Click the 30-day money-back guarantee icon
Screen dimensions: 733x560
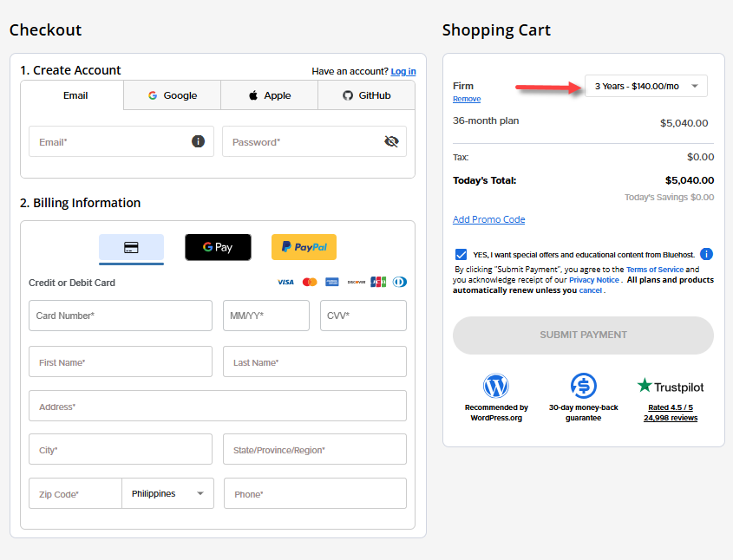click(x=583, y=387)
